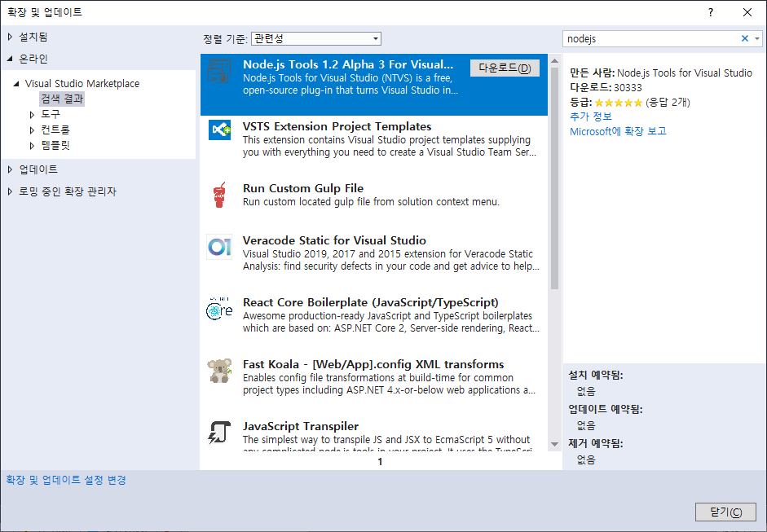Close the extensions dialog window with X

747,13
